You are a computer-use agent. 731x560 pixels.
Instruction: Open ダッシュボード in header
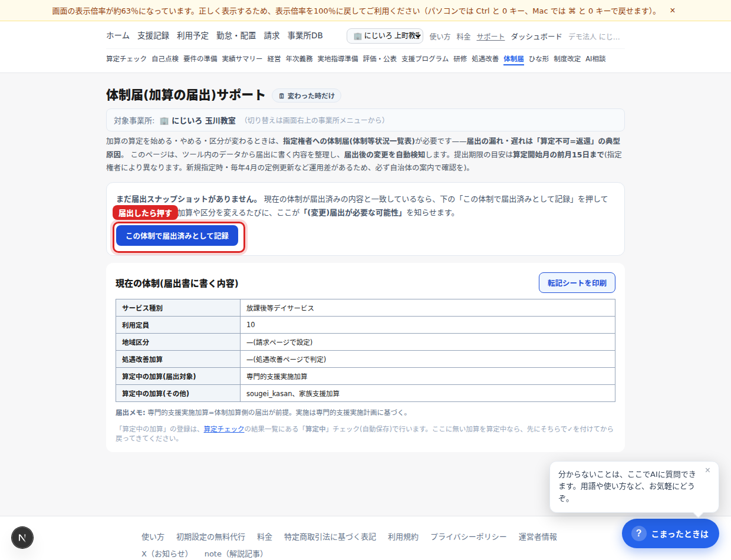536,37
